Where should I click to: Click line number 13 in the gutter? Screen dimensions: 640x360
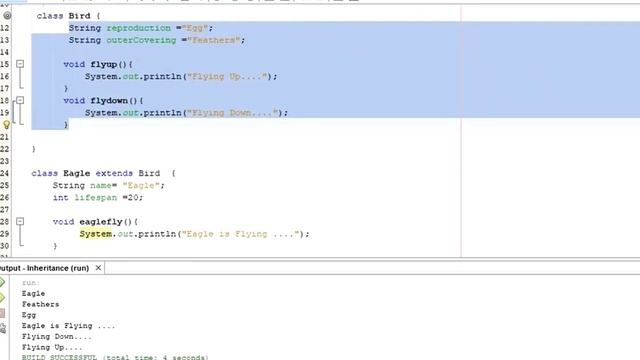click(4, 40)
